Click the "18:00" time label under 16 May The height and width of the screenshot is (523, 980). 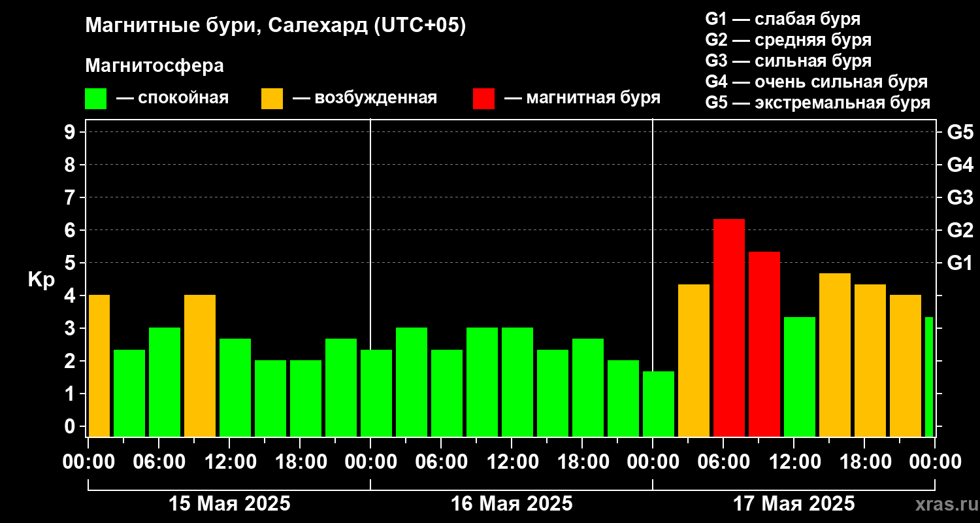click(582, 462)
